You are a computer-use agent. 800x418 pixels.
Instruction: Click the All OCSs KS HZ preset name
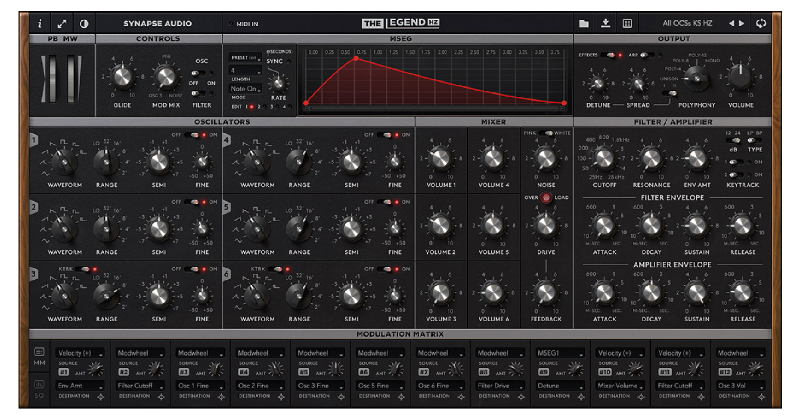(687, 23)
